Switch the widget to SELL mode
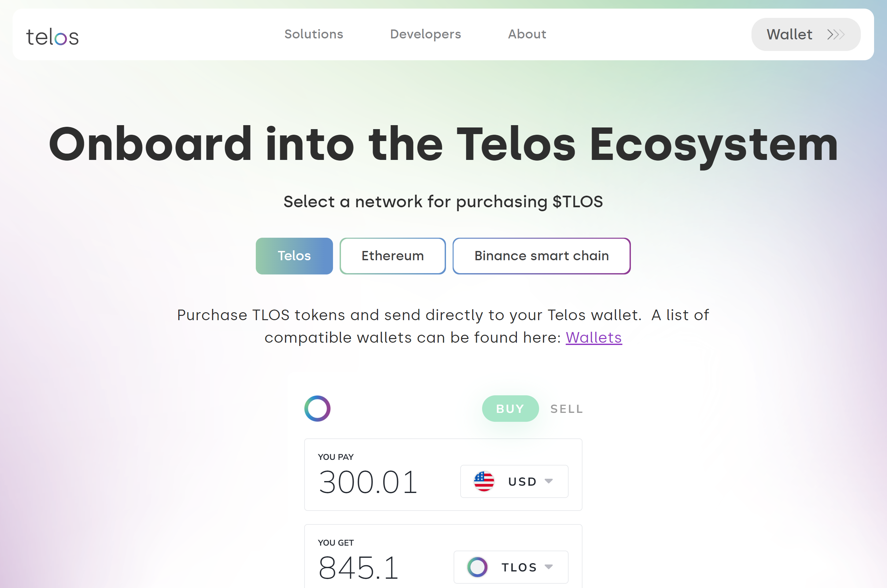This screenshot has height=588, width=887. click(566, 409)
